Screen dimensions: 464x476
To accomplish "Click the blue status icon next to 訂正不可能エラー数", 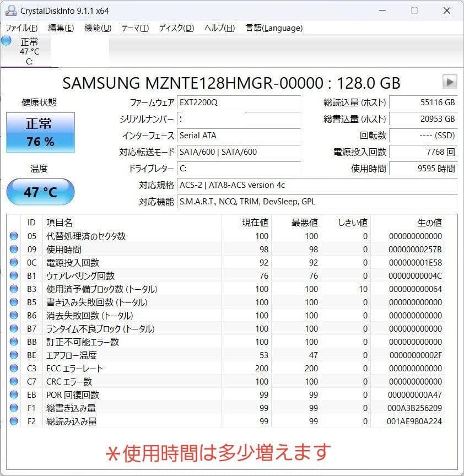I will click(x=14, y=342).
